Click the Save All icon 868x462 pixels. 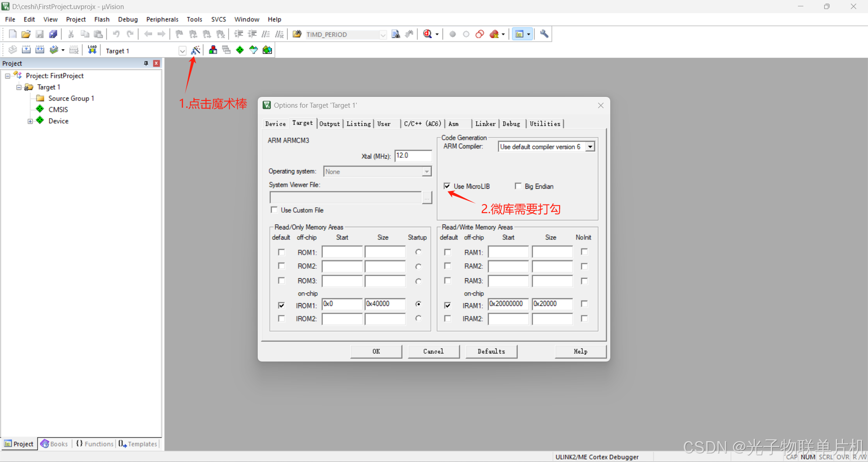pyautogui.click(x=53, y=34)
